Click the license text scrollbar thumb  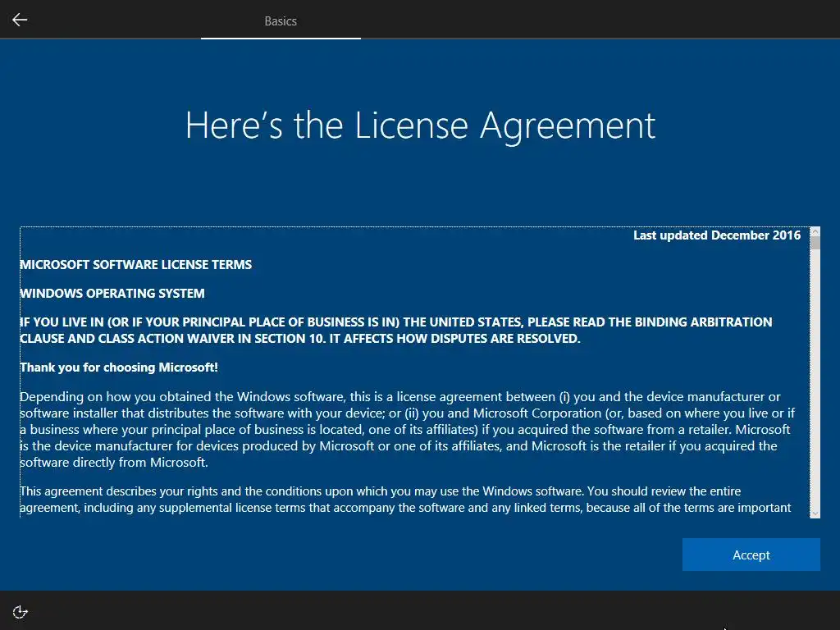815,243
